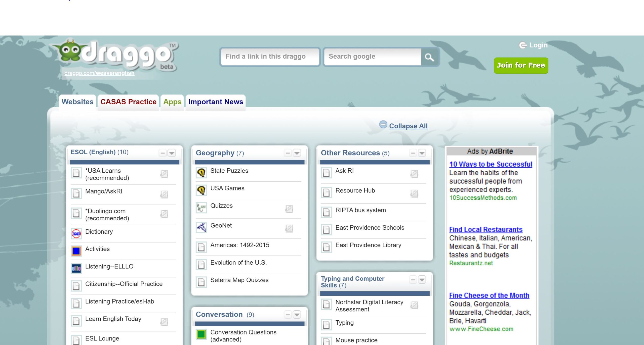644x345 pixels.
Task: Click the Activities blue square icon
Action: pyautogui.click(x=76, y=251)
